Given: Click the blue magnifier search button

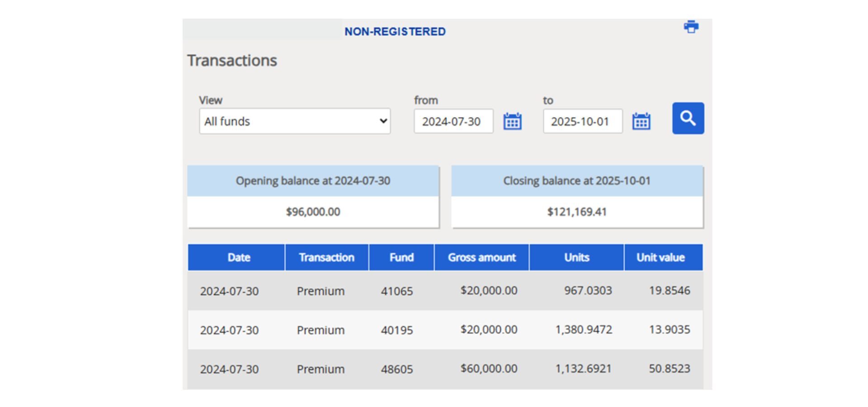Looking at the screenshot, I should (688, 118).
